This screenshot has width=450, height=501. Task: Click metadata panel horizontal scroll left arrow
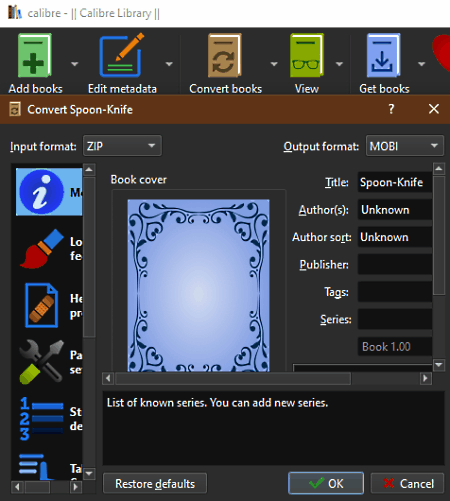tap(108, 378)
